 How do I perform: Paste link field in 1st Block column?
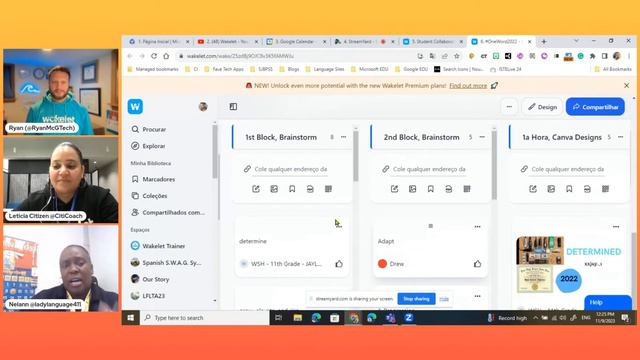(291, 169)
